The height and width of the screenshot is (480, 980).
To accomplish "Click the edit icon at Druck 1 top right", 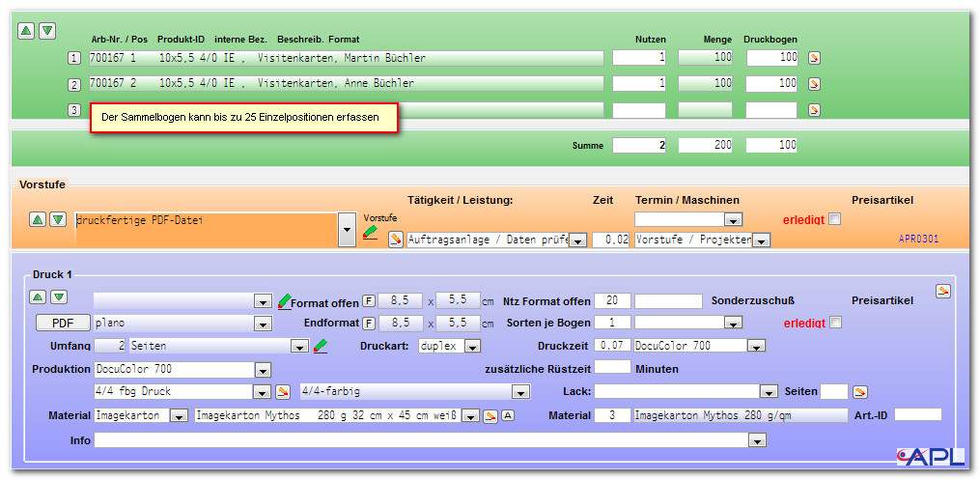I will click(943, 291).
